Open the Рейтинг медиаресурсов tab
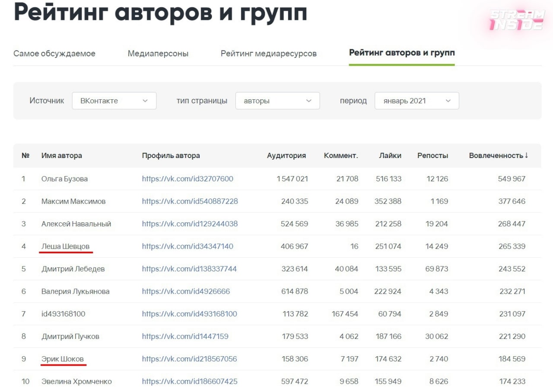The height and width of the screenshot is (392, 553). 269,54
